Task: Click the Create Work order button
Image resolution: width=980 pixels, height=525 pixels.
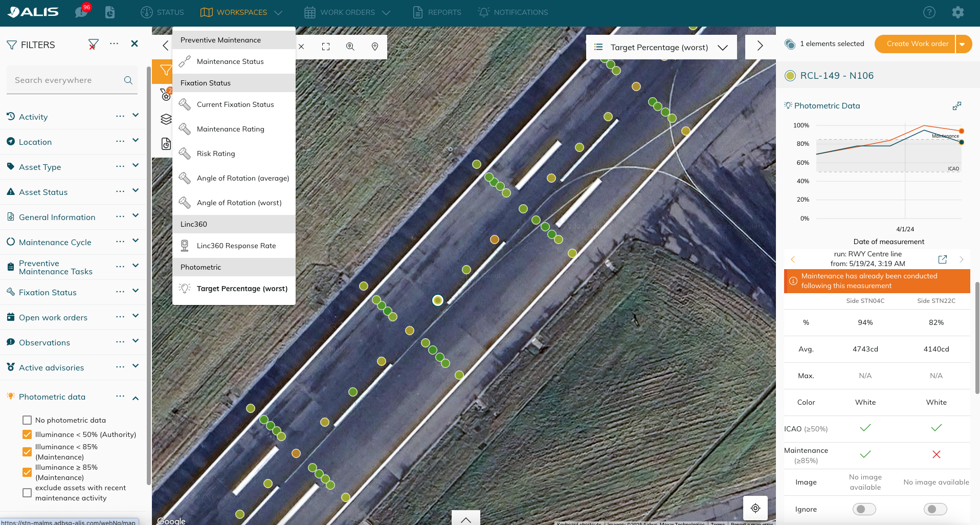Action: 917,44
